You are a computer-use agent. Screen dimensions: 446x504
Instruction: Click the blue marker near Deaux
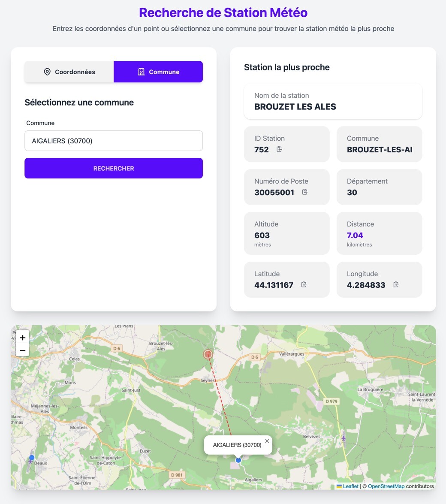pos(31,457)
